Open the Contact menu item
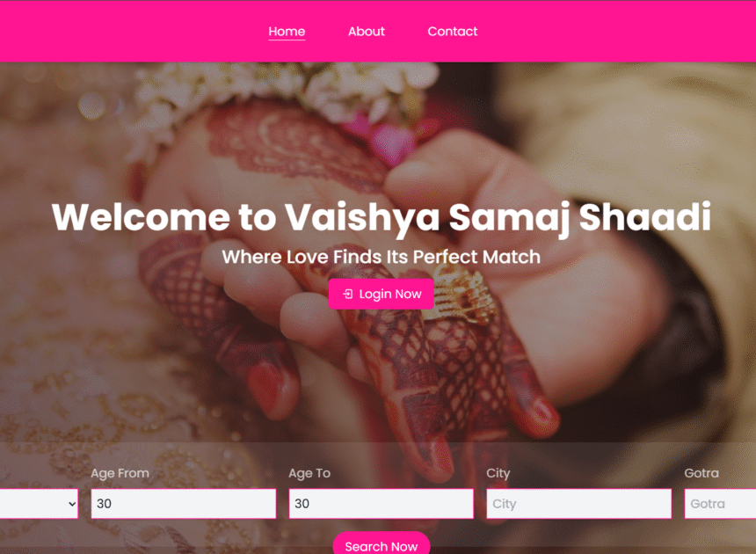The image size is (756, 554). click(452, 32)
